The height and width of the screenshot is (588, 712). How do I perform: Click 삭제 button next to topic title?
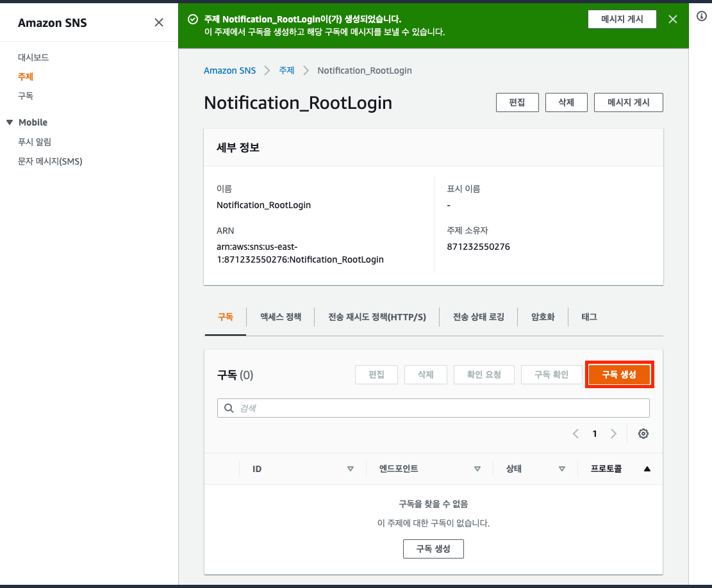pyautogui.click(x=567, y=102)
